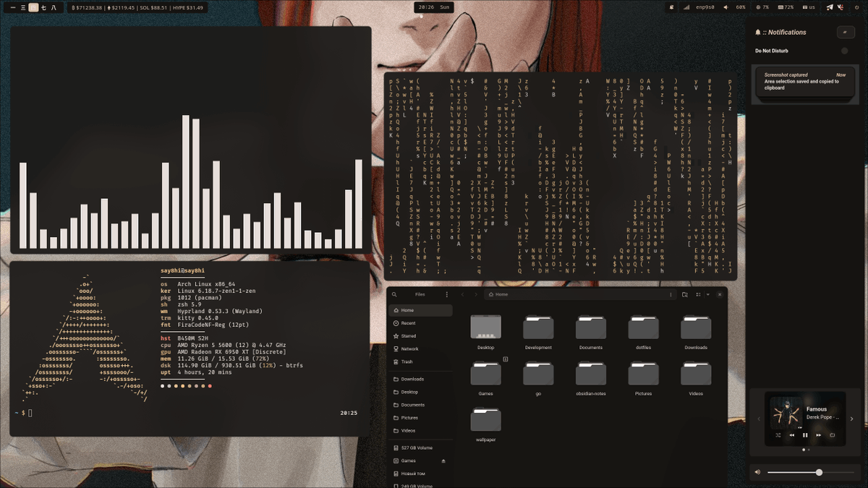The width and height of the screenshot is (868, 488).
Task: Switch Files to grid view
Action: (698, 294)
